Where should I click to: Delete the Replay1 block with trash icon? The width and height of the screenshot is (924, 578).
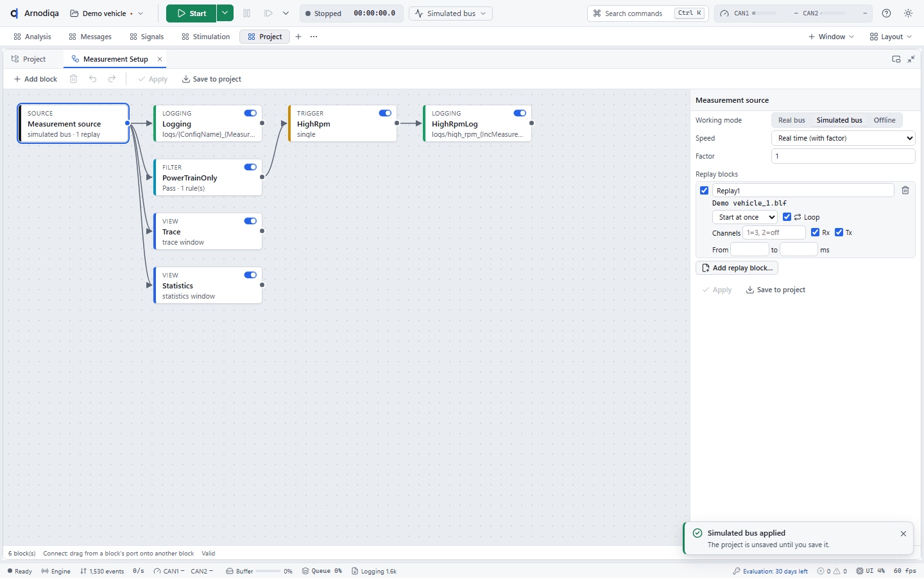tap(905, 190)
